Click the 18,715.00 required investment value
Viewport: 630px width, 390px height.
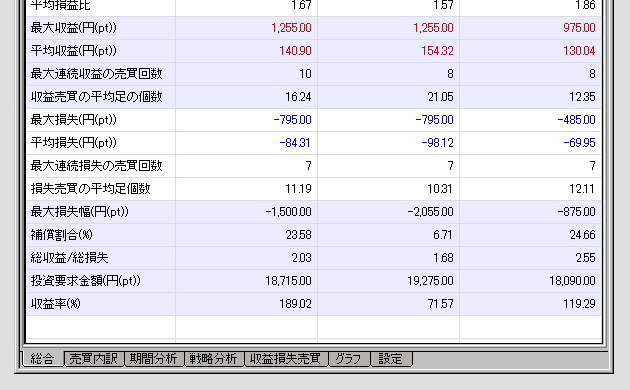pos(288,281)
